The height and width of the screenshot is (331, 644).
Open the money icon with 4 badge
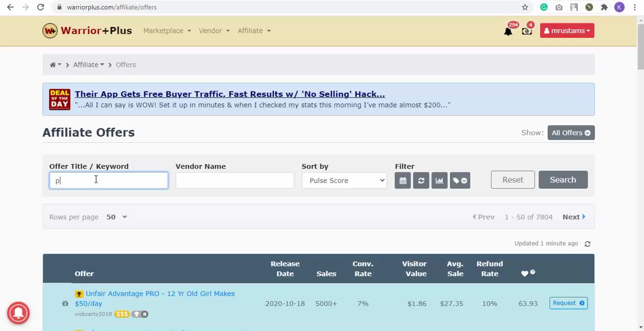tap(527, 31)
